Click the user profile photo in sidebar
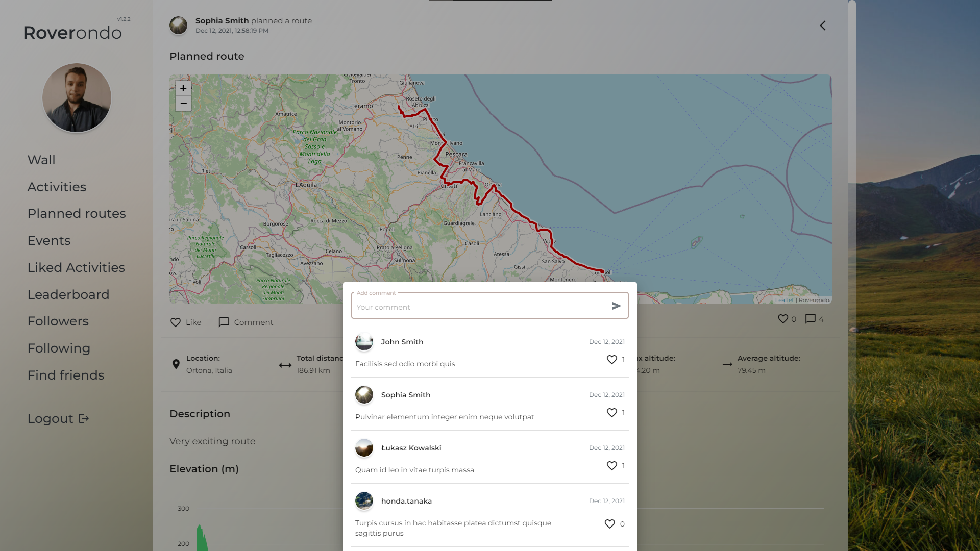The width and height of the screenshot is (980, 551). pos(77,98)
